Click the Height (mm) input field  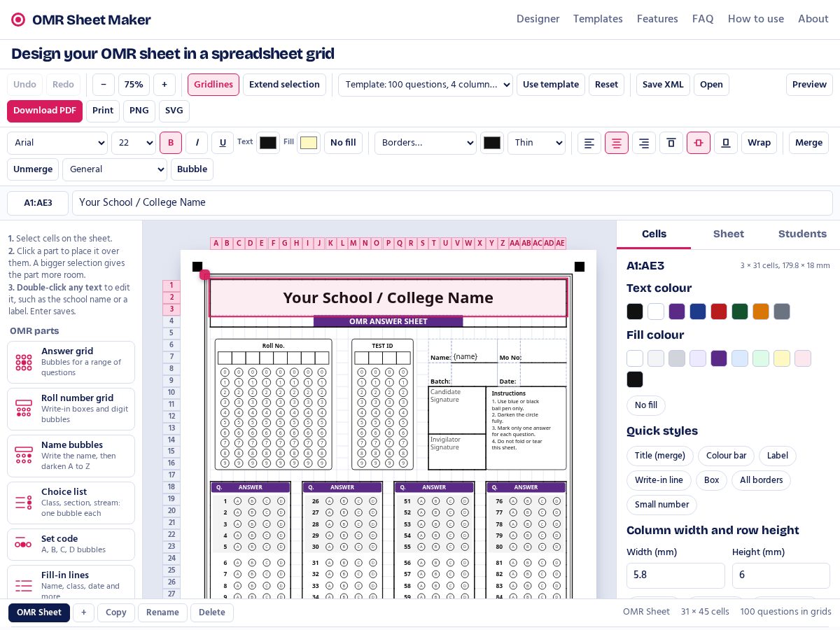781,575
